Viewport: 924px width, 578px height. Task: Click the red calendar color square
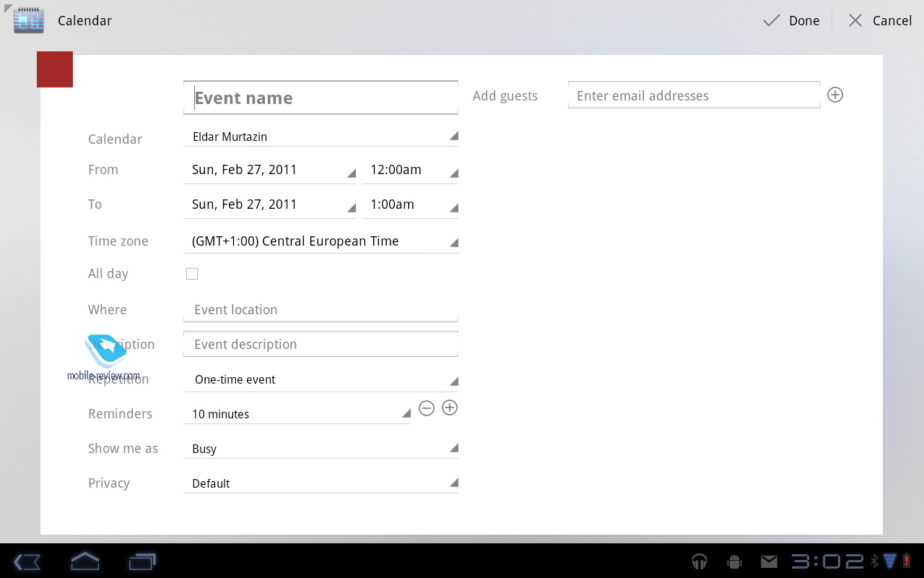55,69
